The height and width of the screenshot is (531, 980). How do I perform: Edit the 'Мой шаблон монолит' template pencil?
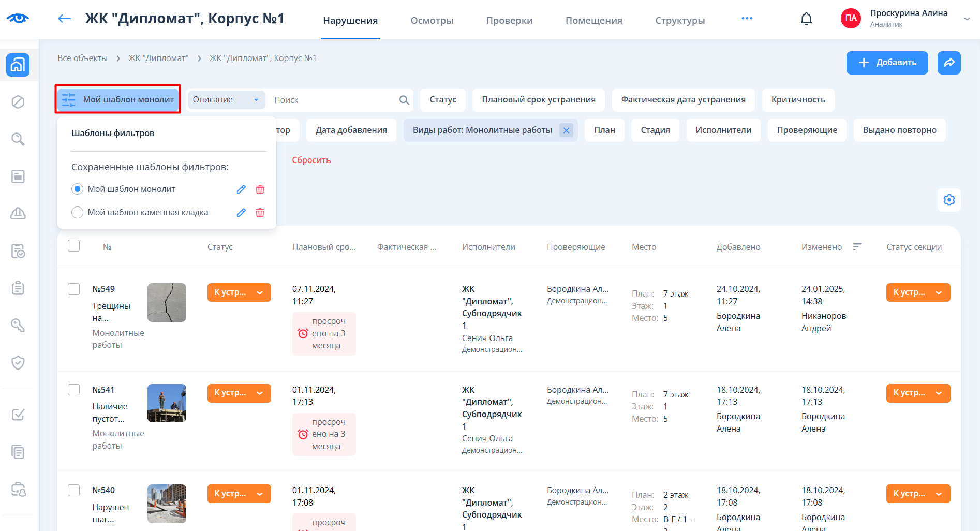pyautogui.click(x=241, y=189)
